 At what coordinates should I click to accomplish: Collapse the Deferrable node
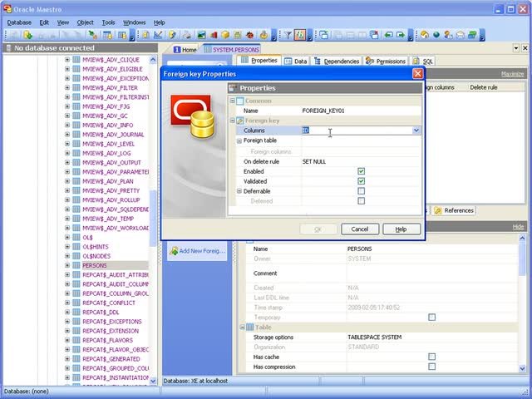point(239,191)
